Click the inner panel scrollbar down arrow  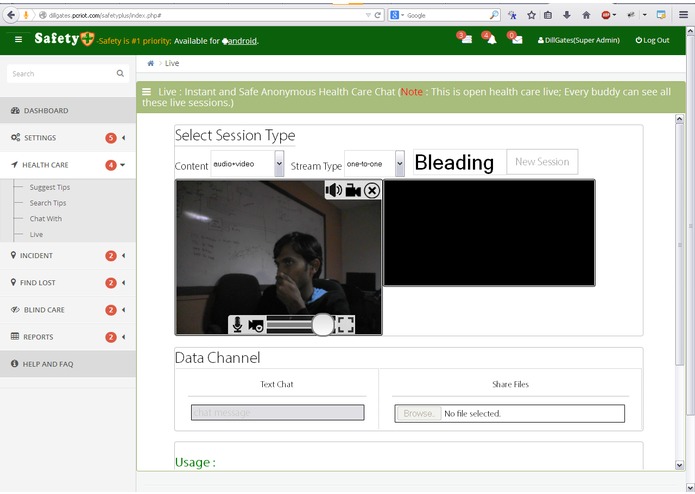point(679,465)
